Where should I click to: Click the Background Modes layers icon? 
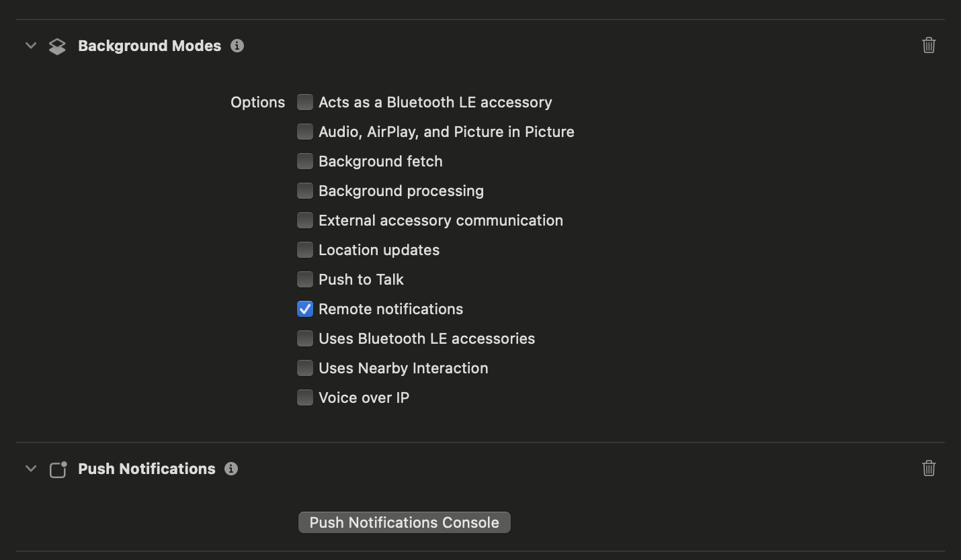tap(57, 46)
